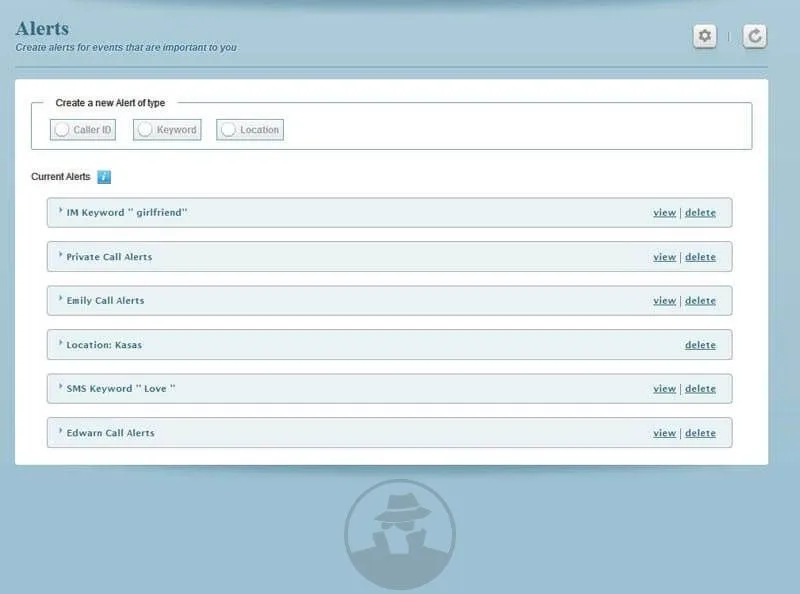Click the 'SMS Keyword " Love "' title text
The width and height of the screenshot is (800, 594).
tap(121, 389)
